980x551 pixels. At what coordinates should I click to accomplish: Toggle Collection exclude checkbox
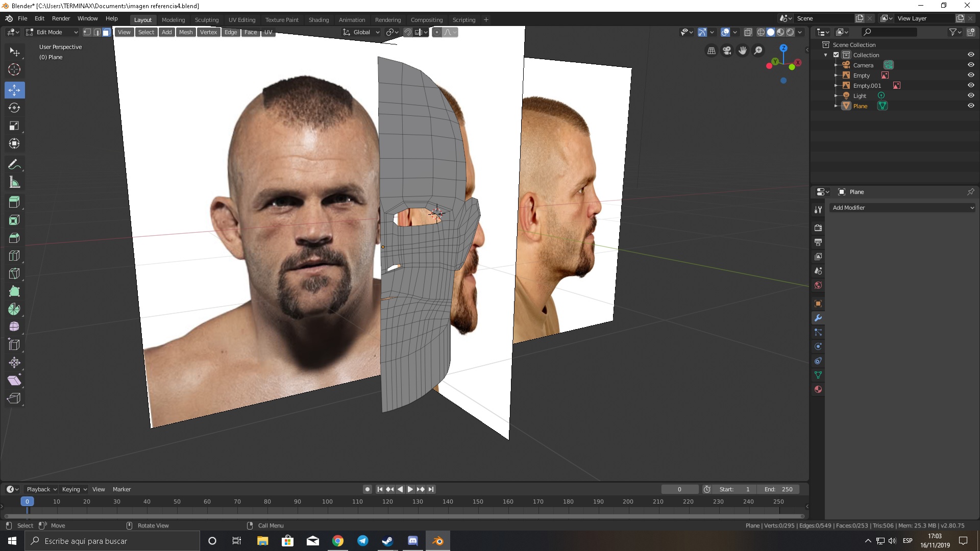(836, 55)
